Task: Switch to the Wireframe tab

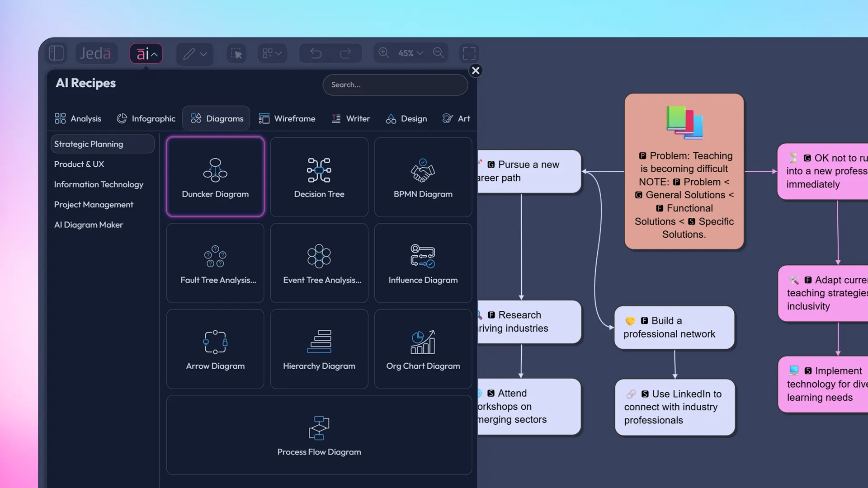Action: pos(288,118)
